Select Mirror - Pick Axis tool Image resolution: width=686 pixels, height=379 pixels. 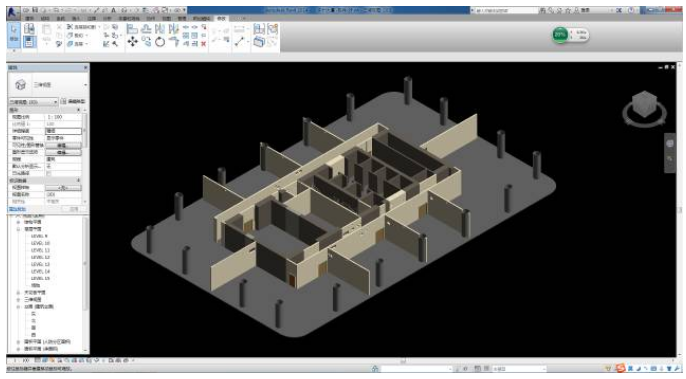point(160,29)
